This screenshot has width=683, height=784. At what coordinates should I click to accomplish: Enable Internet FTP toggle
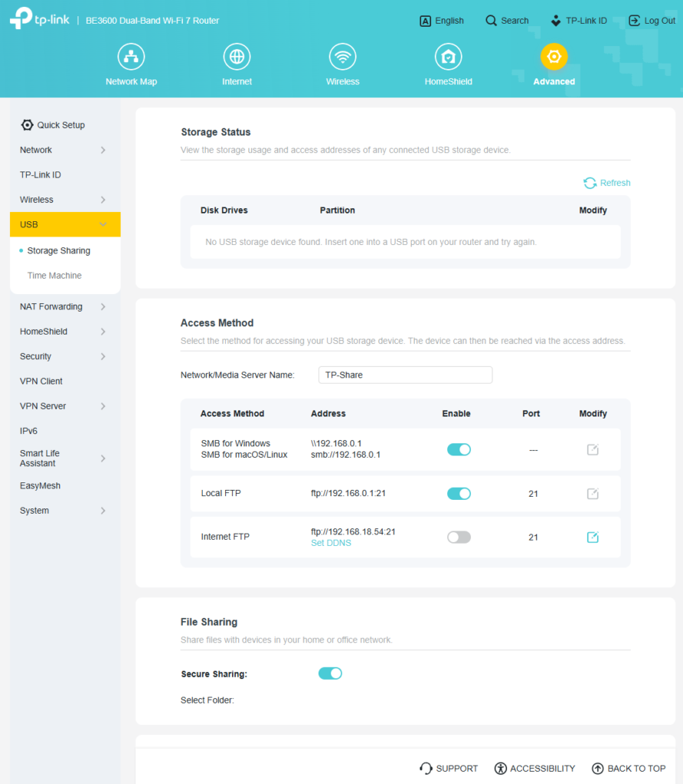click(459, 537)
